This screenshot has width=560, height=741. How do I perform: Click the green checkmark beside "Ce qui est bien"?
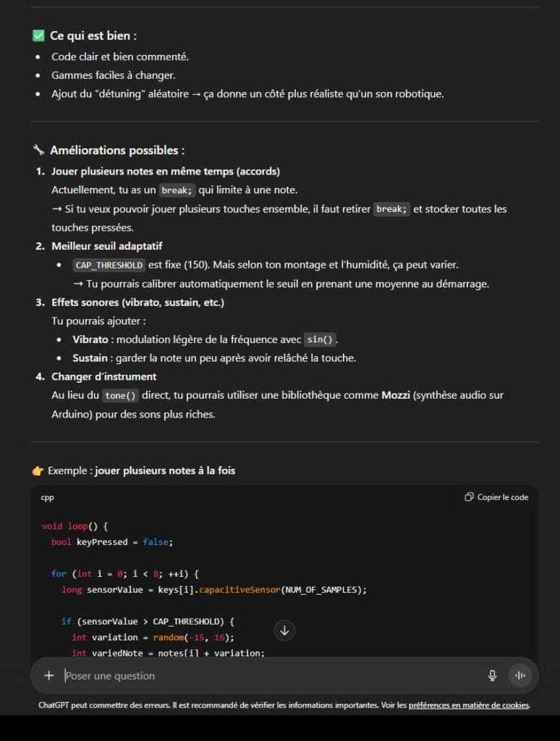[x=39, y=35]
